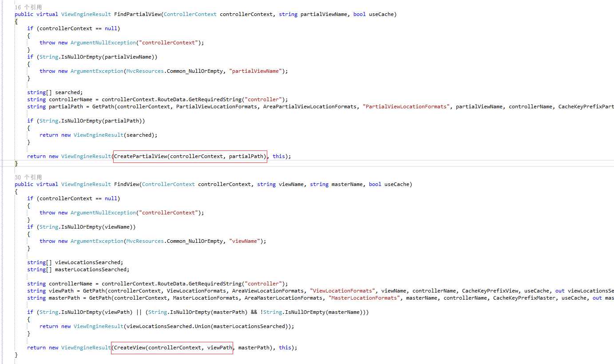
Task: Click masterPath in the 'string masterPath =' declaration
Action: [64, 298]
